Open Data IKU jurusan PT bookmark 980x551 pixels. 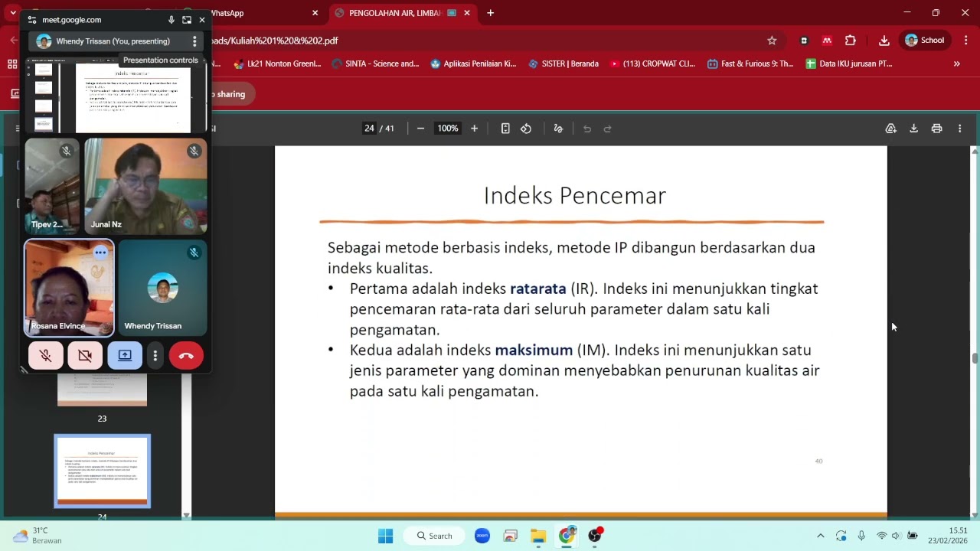[x=848, y=64]
